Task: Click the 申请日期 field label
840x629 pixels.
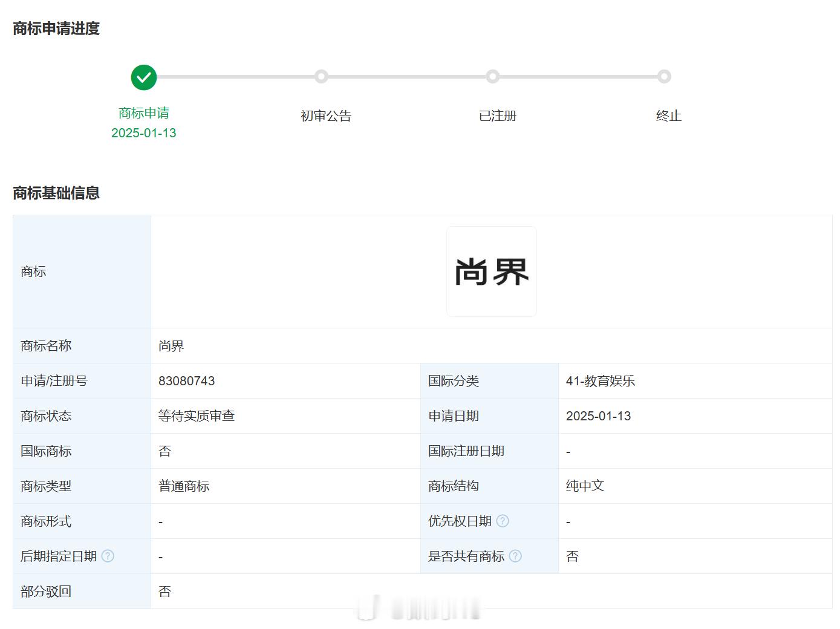Action: [x=454, y=416]
